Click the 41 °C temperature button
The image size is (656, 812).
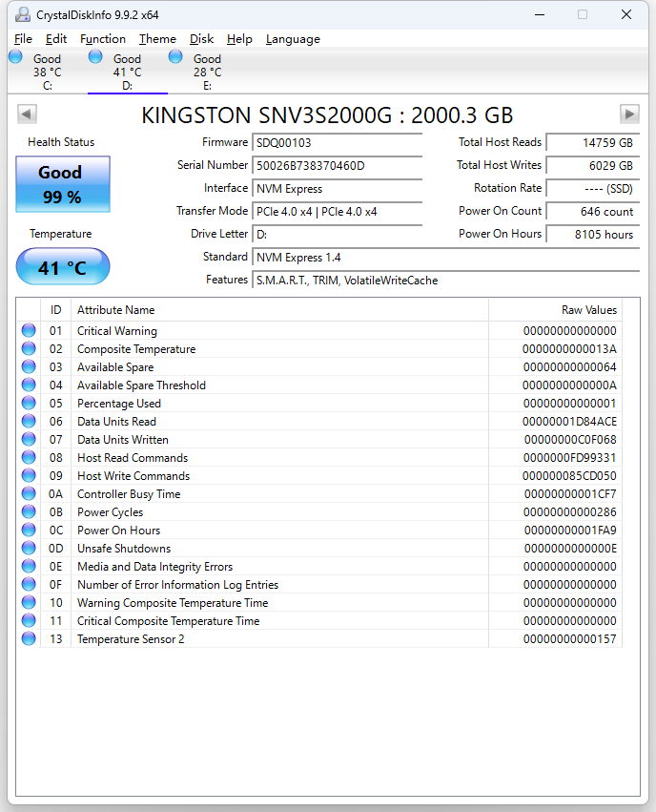coord(63,267)
